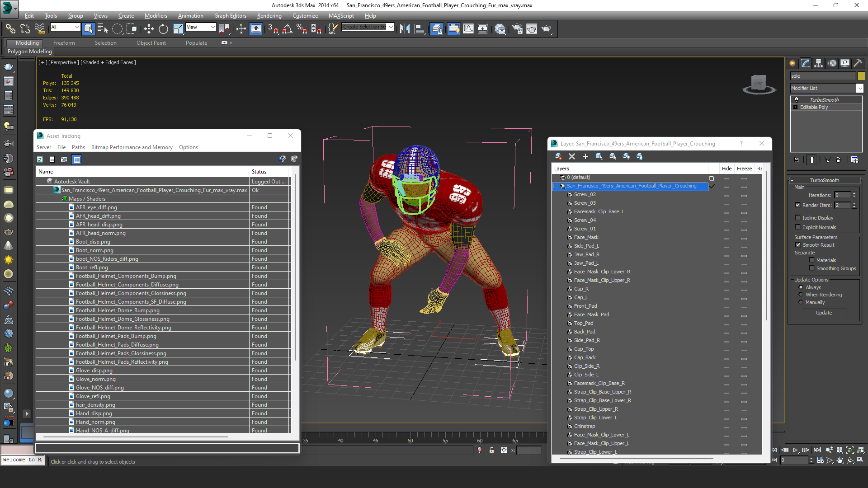Click Pin Stack icon below modifier stack

tap(796, 160)
